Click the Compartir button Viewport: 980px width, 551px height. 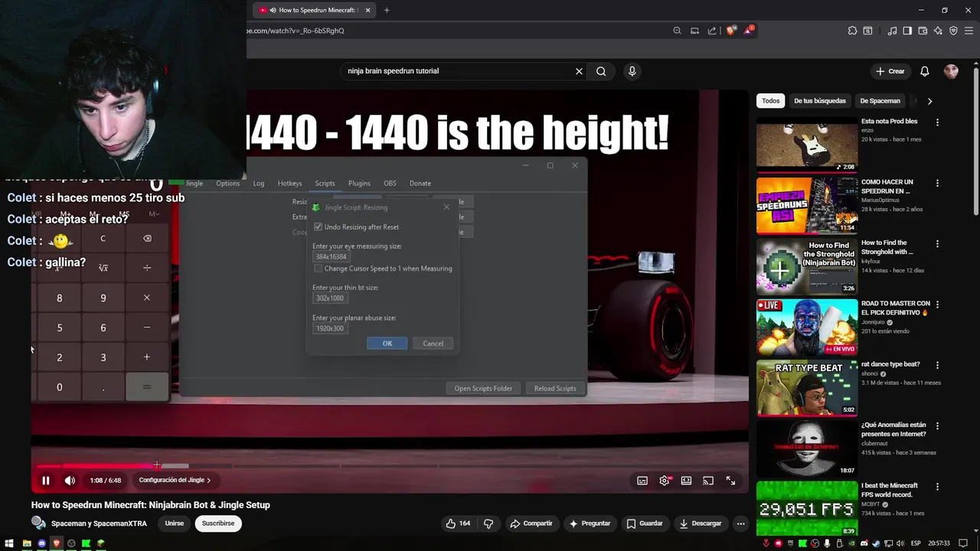(x=531, y=523)
